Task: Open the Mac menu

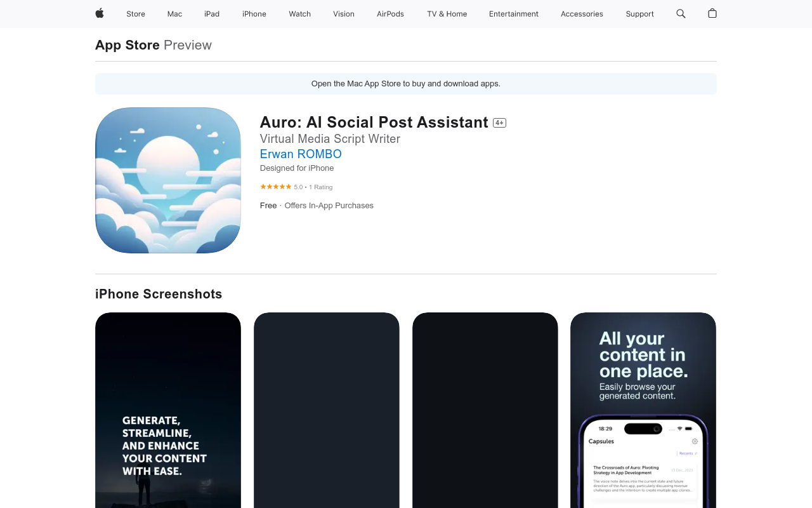Action: point(174,14)
